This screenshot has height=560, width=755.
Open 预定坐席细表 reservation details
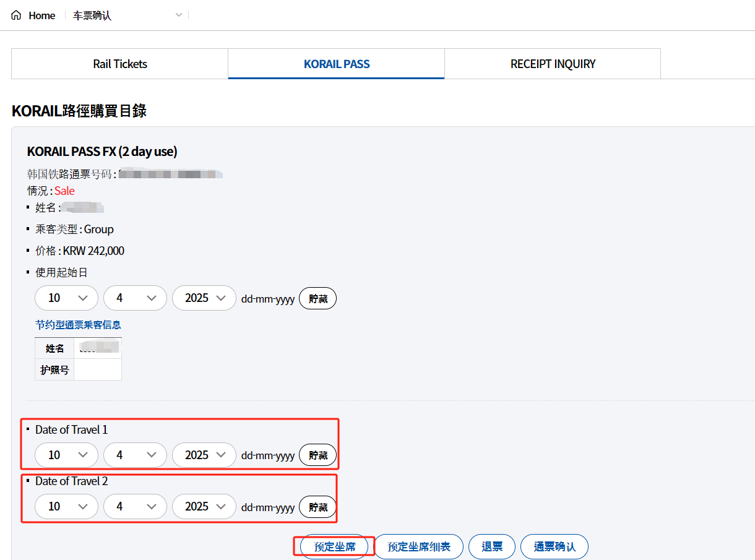point(419,547)
